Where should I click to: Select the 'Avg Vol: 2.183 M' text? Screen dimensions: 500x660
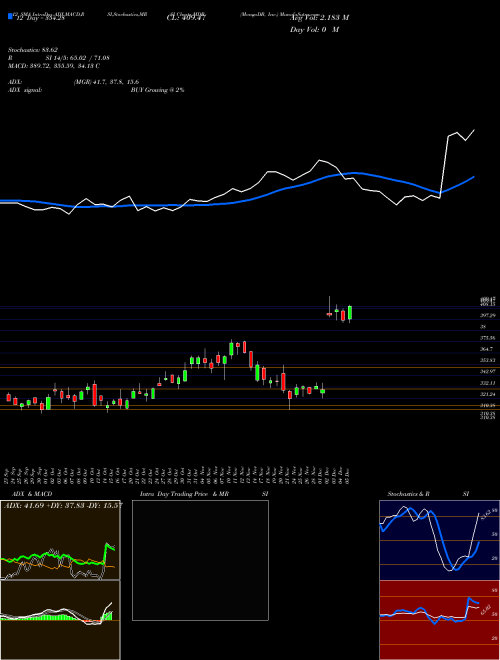click(319, 18)
